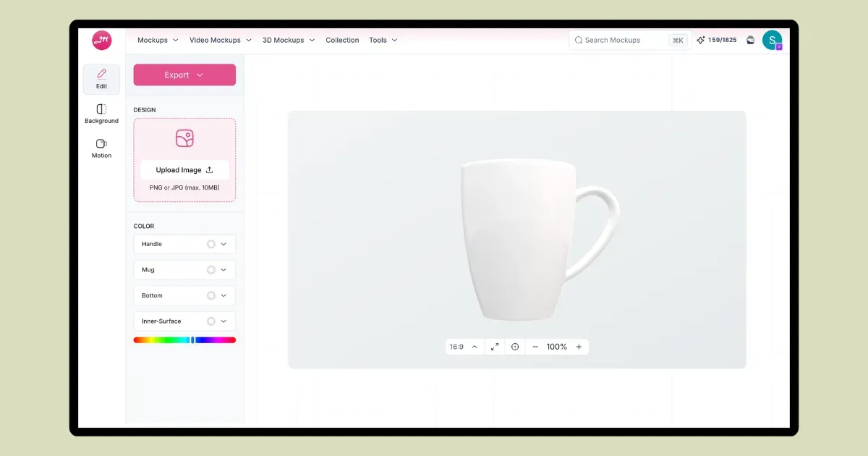Image resolution: width=868 pixels, height=456 pixels.
Task: Open the Video Mockups menu
Action: point(221,41)
